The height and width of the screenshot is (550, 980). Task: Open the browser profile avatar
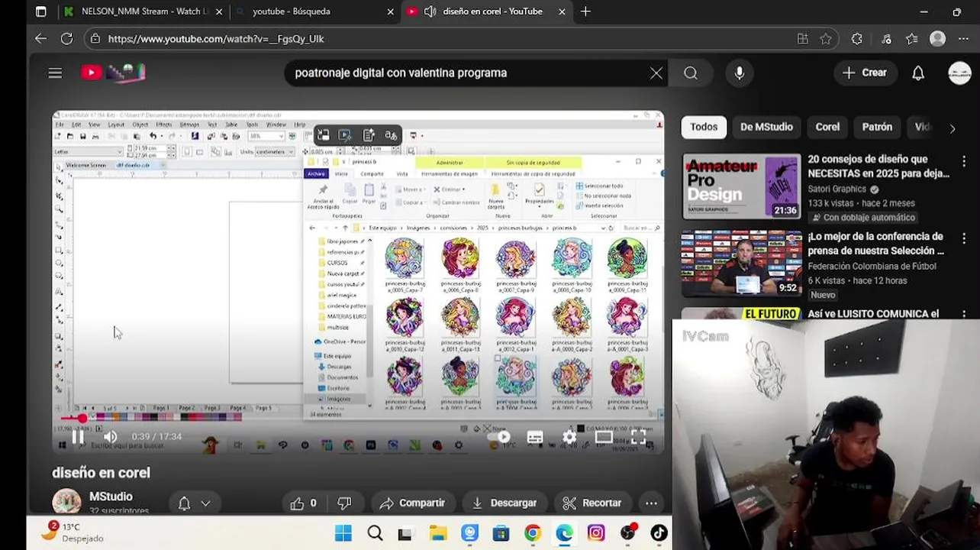pos(938,39)
